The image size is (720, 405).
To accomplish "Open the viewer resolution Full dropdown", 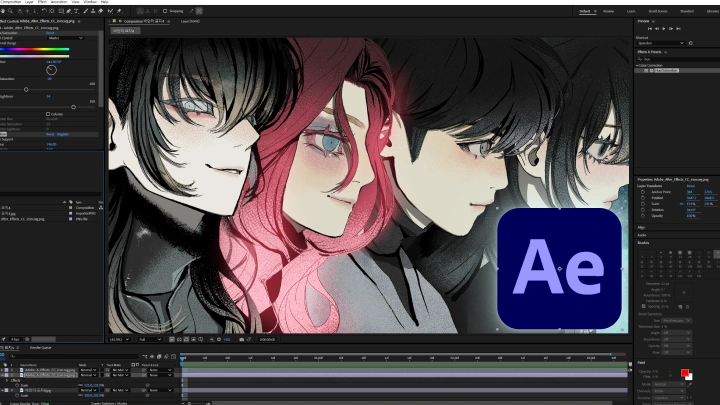I will point(149,339).
